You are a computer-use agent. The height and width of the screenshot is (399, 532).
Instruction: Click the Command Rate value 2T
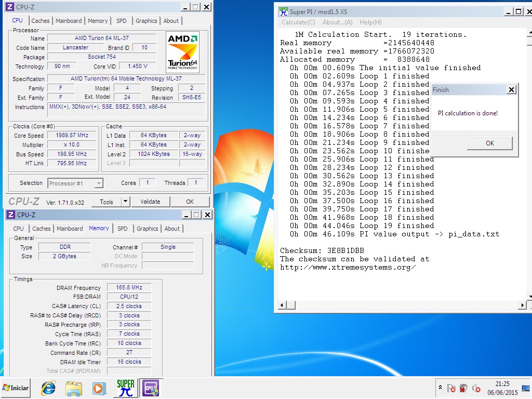(129, 353)
